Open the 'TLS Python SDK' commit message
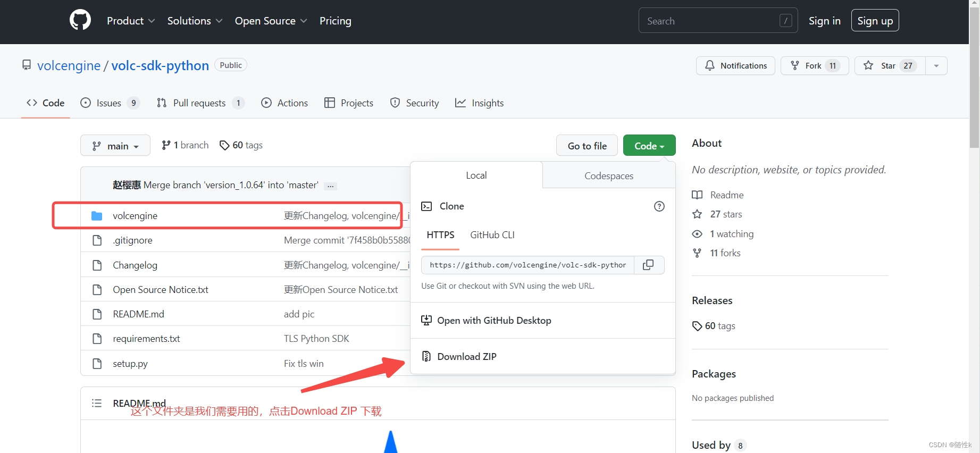Image resolution: width=980 pixels, height=453 pixels. (x=316, y=338)
